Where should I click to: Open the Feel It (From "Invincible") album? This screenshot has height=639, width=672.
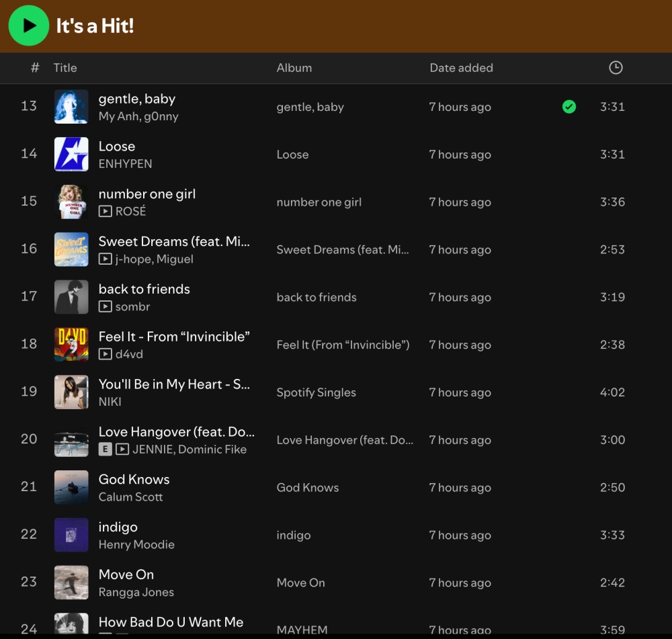[x=343, y=345]
